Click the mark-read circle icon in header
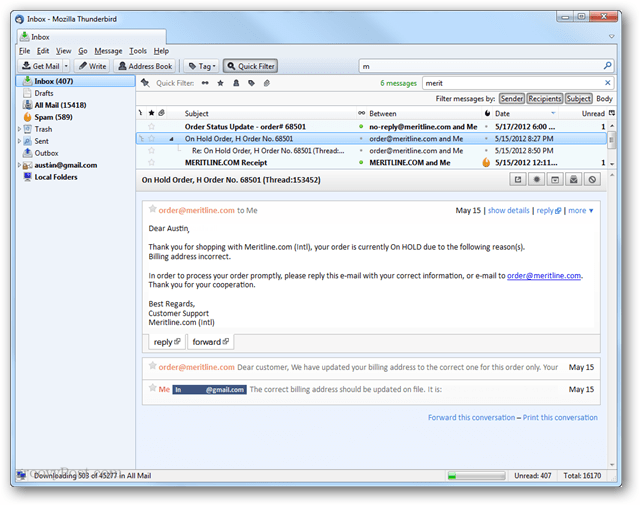The height and width of the screenshot is (505, 640). tap(536, 180)
